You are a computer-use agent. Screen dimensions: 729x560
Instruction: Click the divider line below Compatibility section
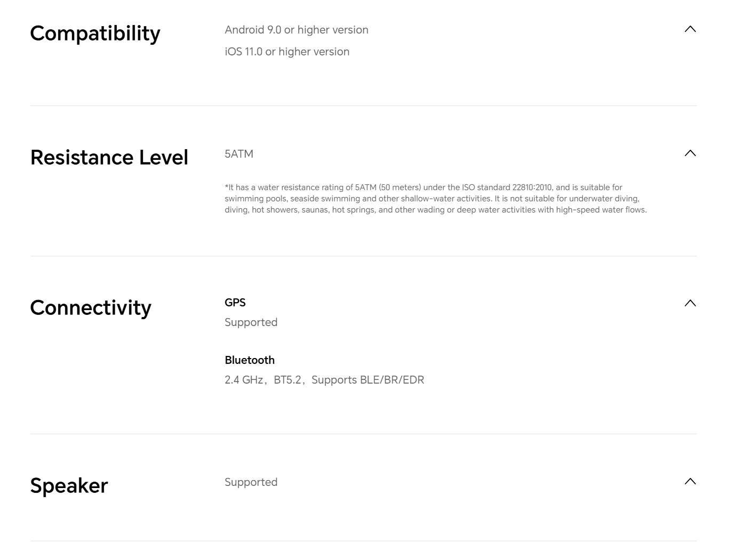[364, 106]
